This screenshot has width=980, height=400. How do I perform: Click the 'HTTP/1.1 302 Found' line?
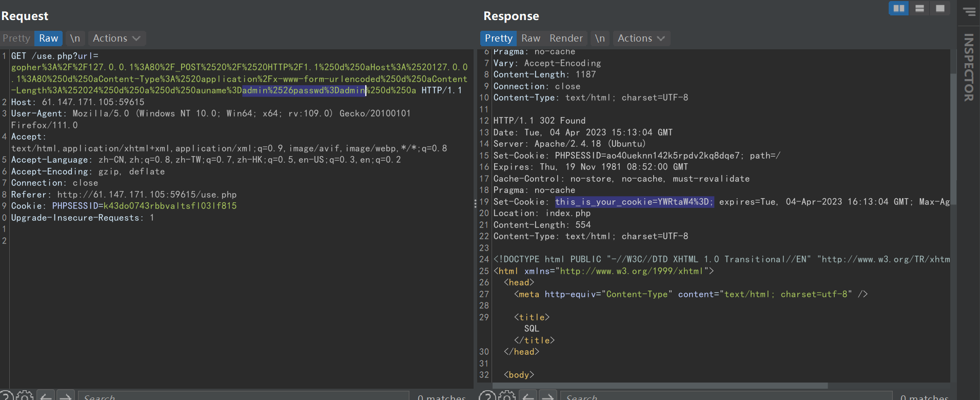(539, 121)
